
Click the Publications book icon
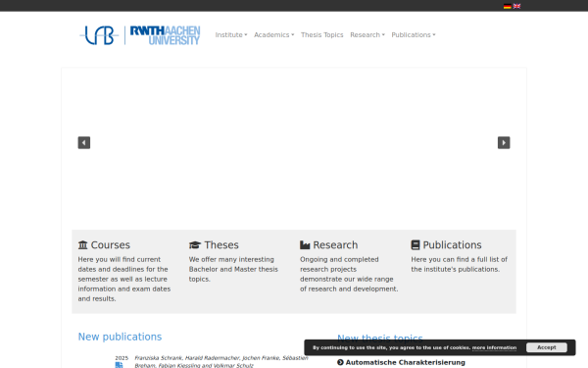[x=416, y=245]
